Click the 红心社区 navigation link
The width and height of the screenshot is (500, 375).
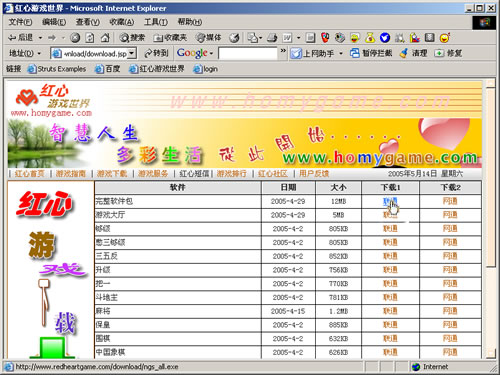coord(273,173)
